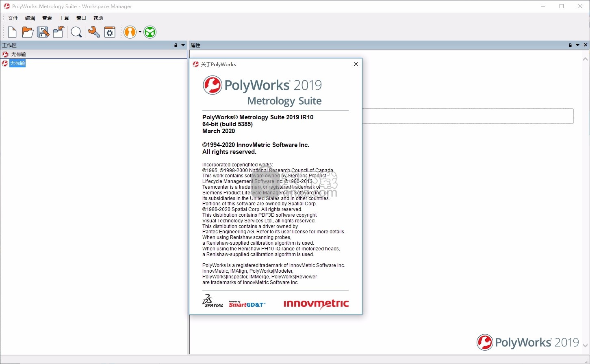Click the 'PolyWorks® Metrology Suite 2019 IR10' line
Screen dimensions: 590x364
coord(258,117)
